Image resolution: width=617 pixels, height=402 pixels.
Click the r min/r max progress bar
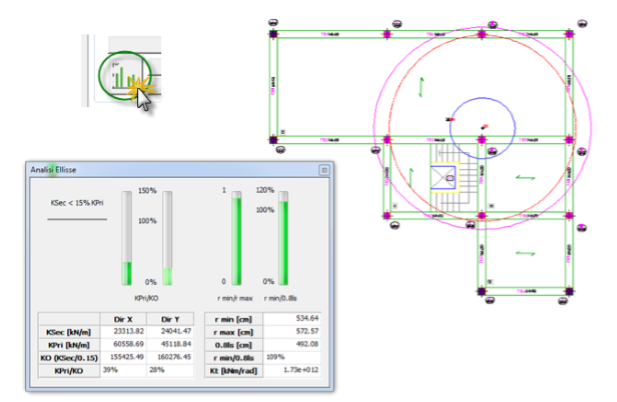pos(236,238)
